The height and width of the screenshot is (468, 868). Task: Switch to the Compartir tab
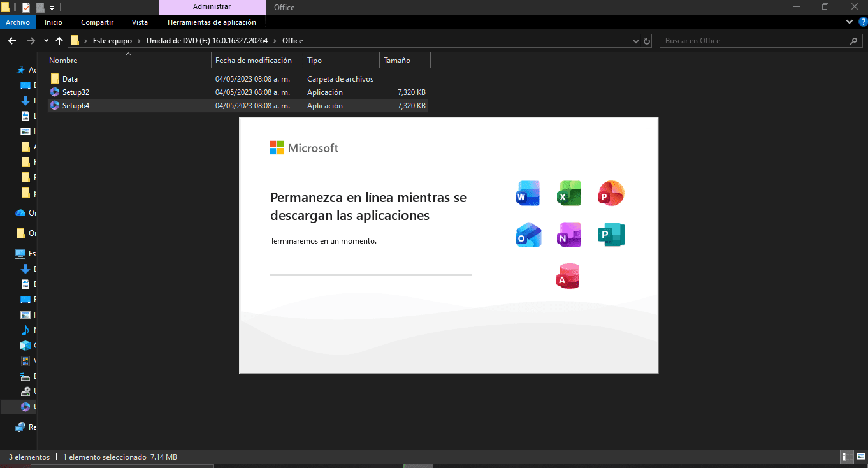click(98, 22)
